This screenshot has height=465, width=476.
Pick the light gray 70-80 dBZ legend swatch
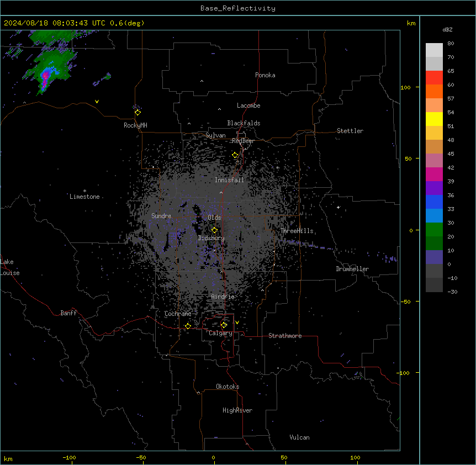click(x=434, y=50)
